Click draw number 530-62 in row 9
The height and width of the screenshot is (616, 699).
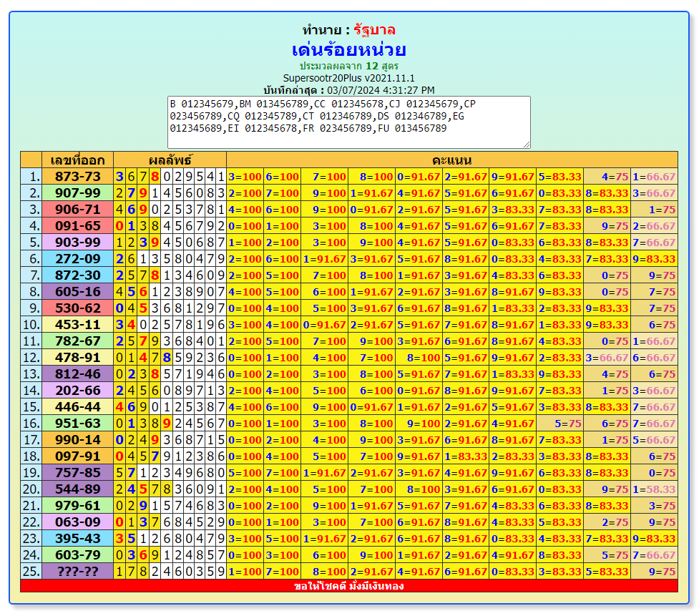pyautogui.click(x=77, y=308)
